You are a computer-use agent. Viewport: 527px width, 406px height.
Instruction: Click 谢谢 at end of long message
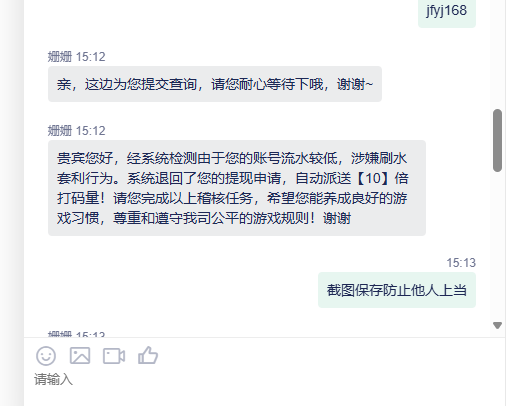[337, 218]
